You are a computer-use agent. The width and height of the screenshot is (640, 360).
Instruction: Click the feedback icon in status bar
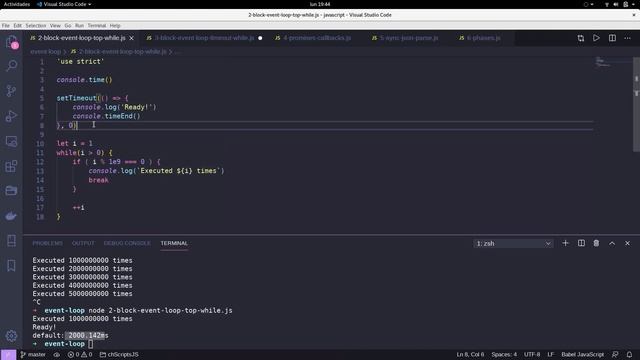pyautogui.click(x=615, y=354)
